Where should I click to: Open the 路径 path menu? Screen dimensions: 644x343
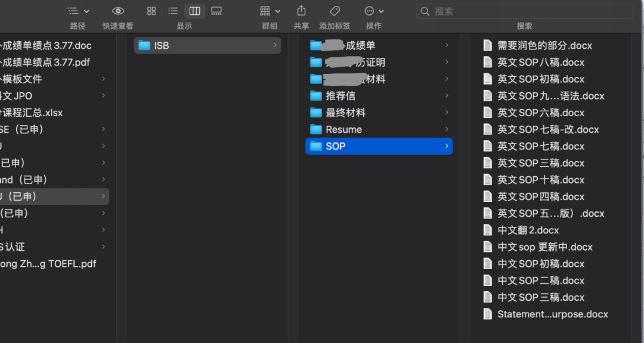click(77, 10)
